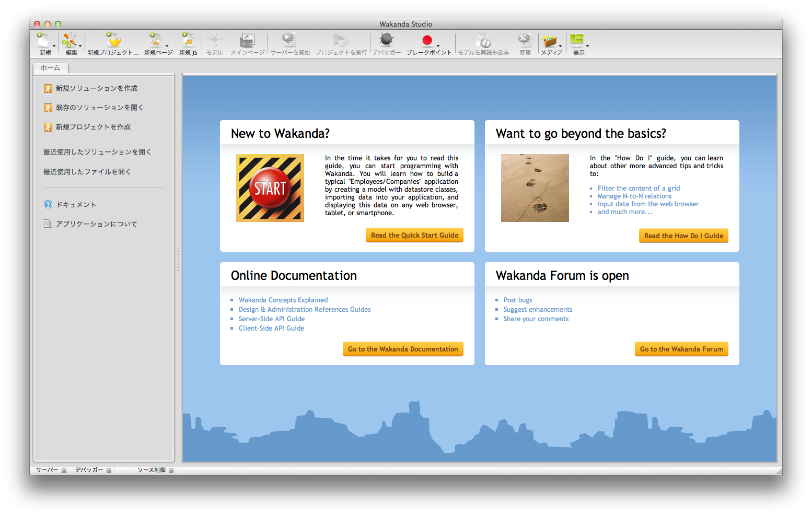Click the 表示 (View) layout toolbar icon
812x516 pixels.
tap(577, 41)
